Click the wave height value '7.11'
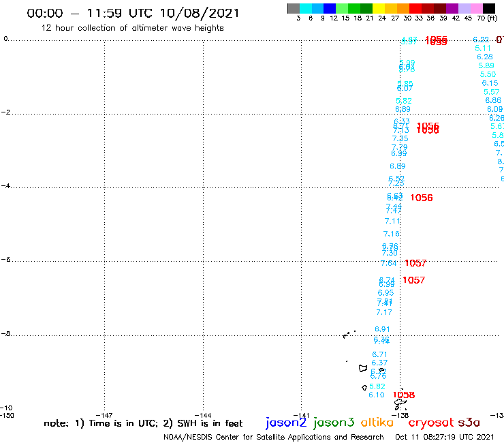The image size is (504, 443). coord(392,221)
